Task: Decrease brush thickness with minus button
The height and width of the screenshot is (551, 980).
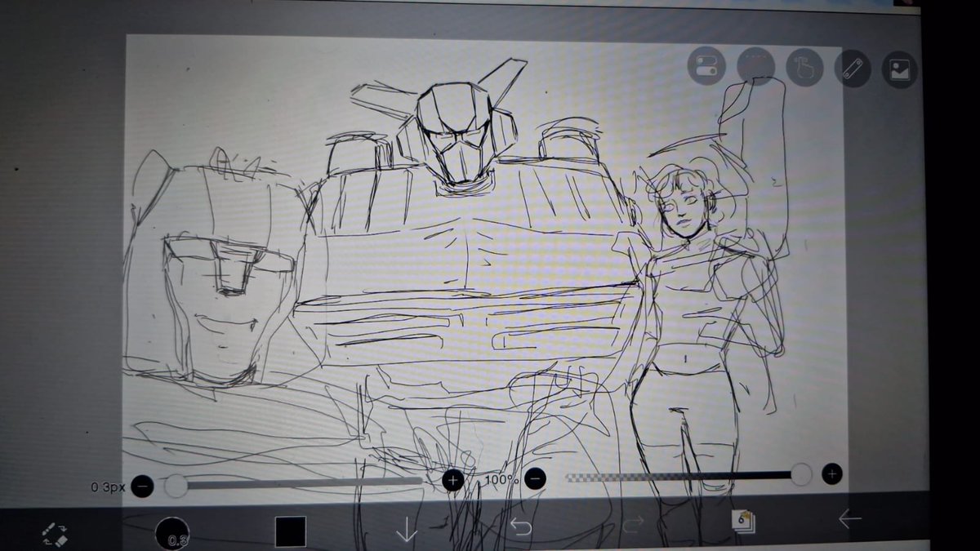Action: tap(142, 487)
